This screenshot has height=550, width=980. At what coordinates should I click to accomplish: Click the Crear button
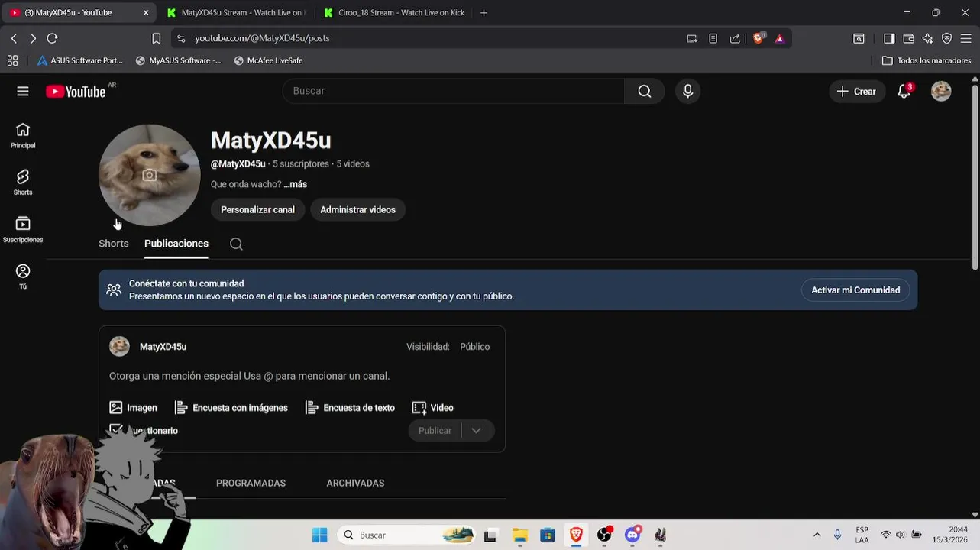[856, 92]
